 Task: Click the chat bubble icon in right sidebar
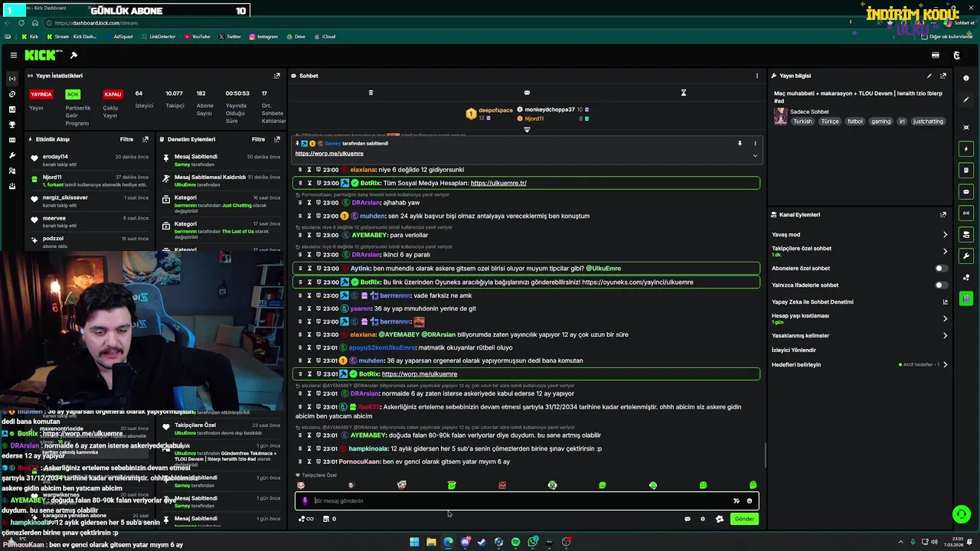click(966, 192)
